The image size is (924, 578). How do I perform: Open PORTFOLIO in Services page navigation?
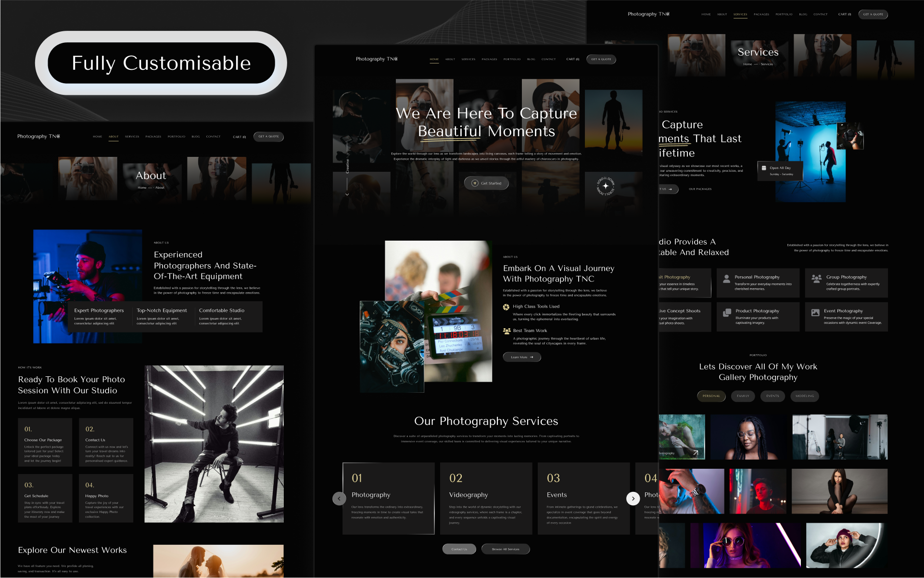(784, 14)
